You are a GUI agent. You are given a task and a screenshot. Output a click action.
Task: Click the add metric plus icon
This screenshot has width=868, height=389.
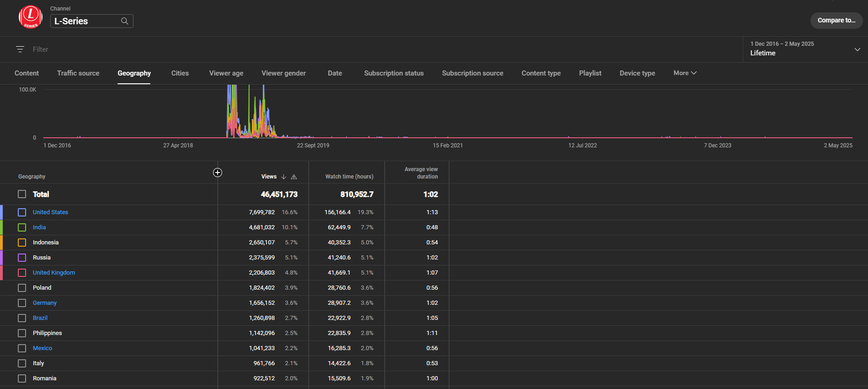[x=218, y=173]
